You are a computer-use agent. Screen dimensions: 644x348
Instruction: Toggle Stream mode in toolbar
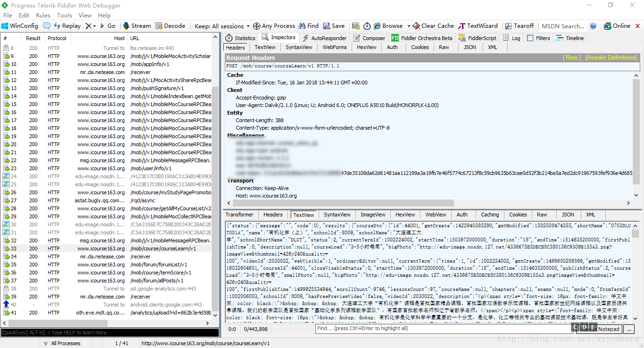point(137,26)
